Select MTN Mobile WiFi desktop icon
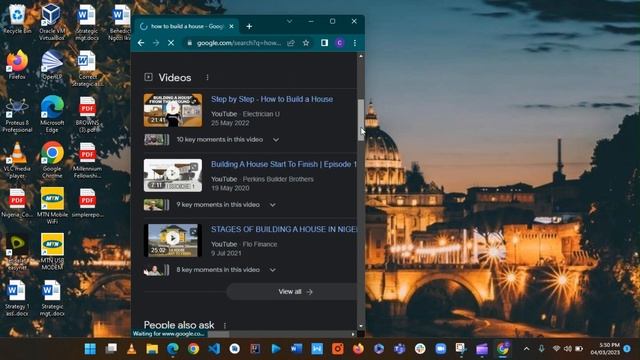The image size is (640, 360). [52, 206]
